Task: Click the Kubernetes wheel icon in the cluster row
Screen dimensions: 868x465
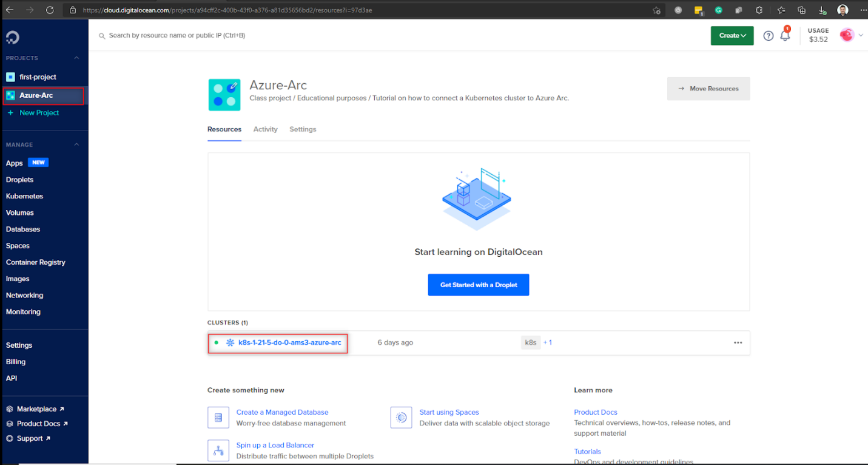Action: (x=230, y=342)
